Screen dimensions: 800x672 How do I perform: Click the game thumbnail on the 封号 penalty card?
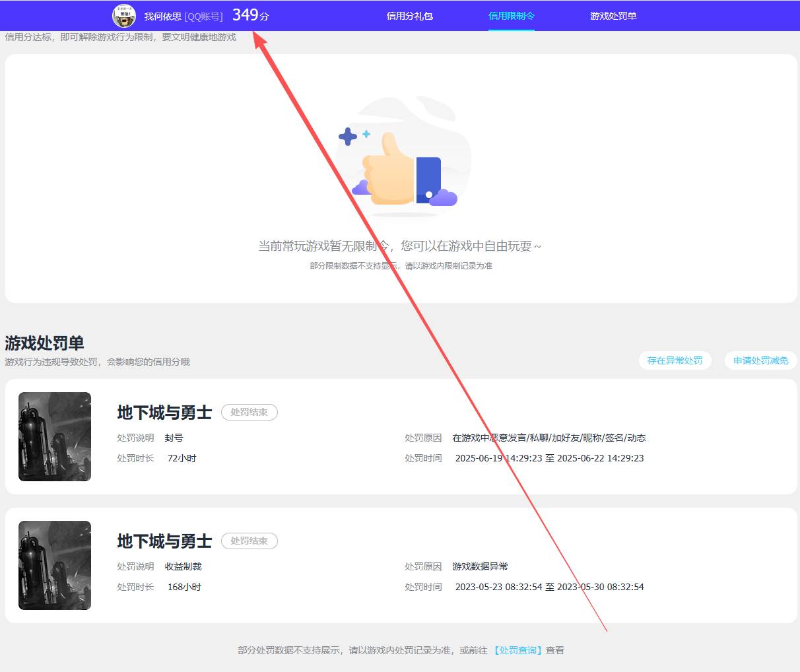[55, 436]
